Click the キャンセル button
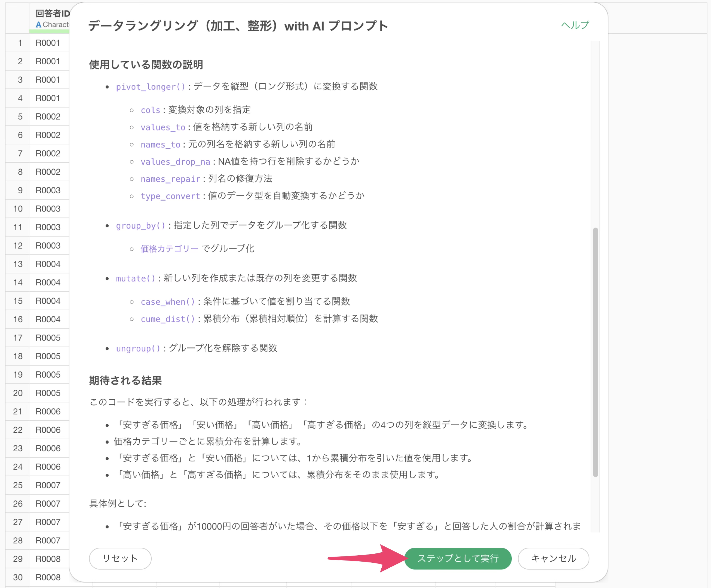This screenshot has width=711, height=588. point(553,558)
